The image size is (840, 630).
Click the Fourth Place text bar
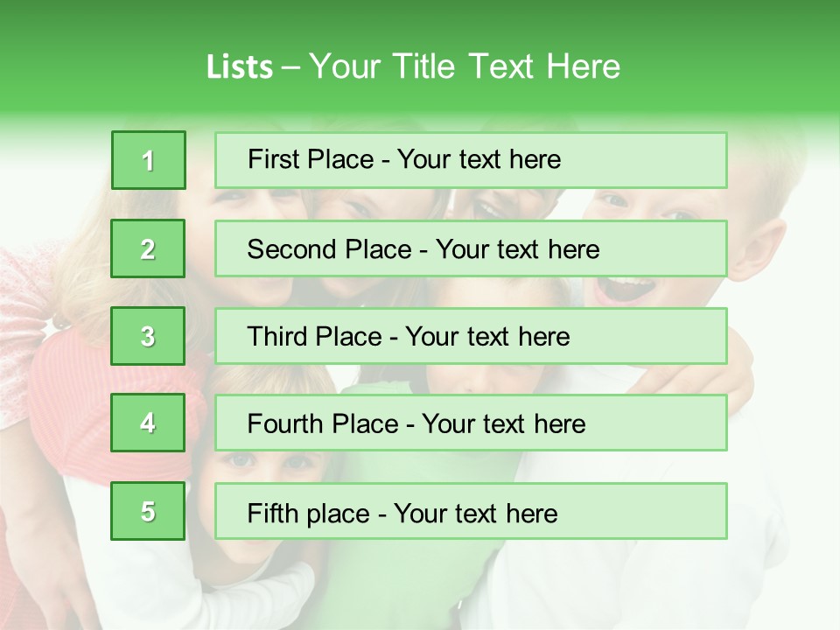click(471, 423)
